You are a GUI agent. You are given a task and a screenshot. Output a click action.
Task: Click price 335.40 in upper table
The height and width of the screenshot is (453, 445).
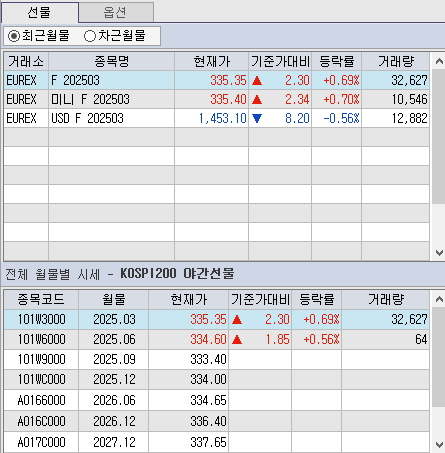click(x=228, y=99)
